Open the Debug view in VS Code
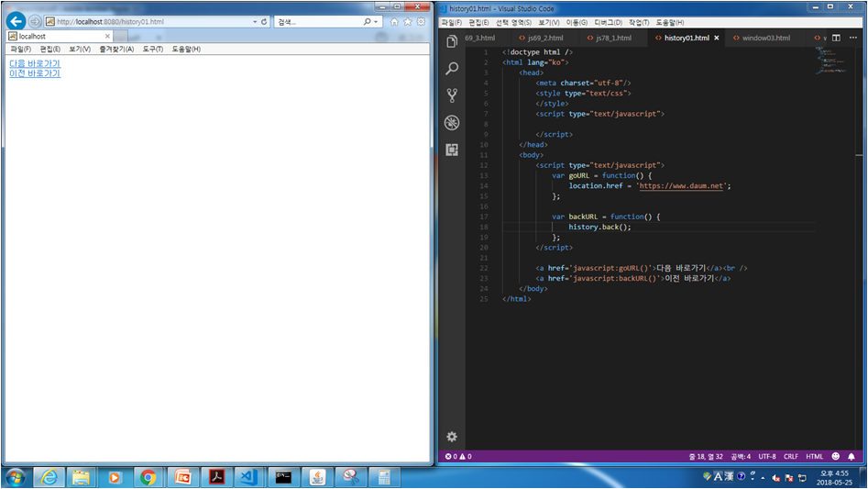868x489 pixels. pos(452,122)
